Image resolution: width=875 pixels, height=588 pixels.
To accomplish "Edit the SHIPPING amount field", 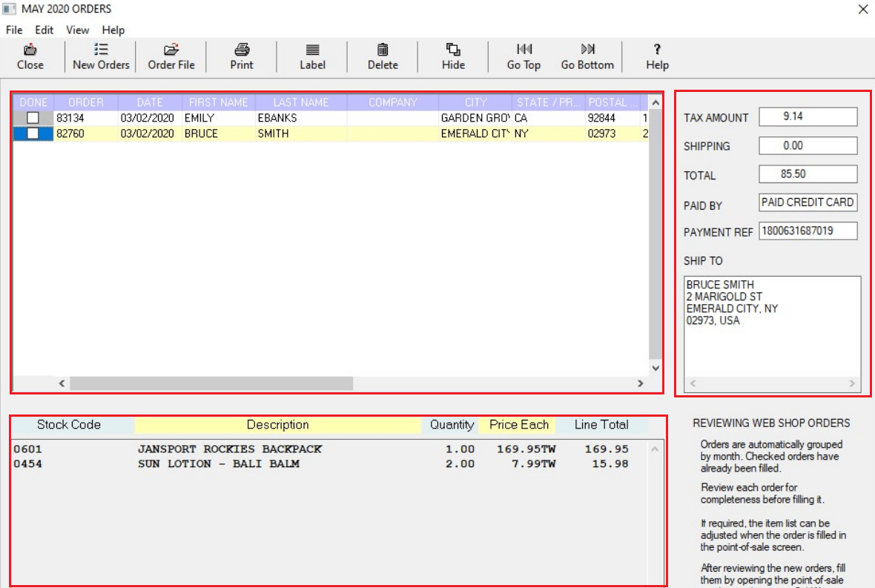I will pos(808,145).
